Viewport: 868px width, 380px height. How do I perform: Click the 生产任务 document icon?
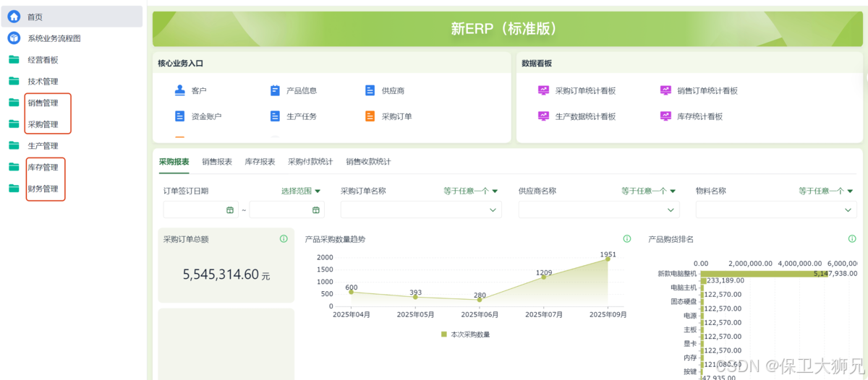pos(275,116)
